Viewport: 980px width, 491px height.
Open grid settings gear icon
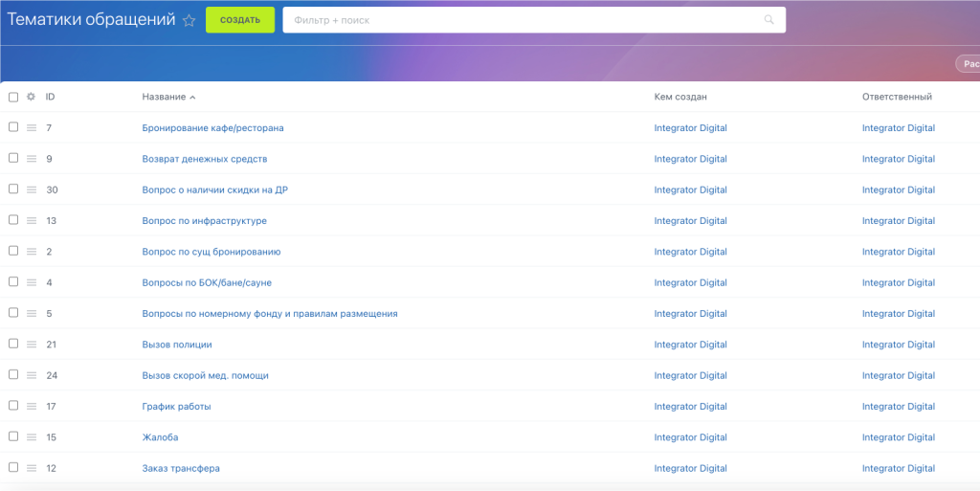[x=31, y=97]
